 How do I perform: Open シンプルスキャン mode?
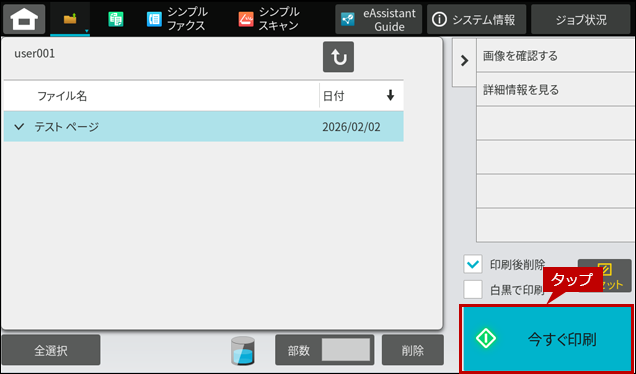269,19
